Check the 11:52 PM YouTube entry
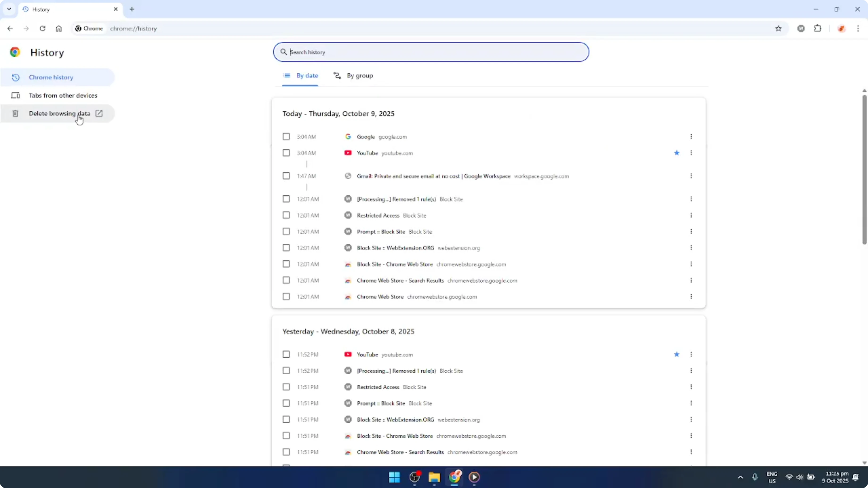The width and height of the screenshot is (868, 488). click(x=286, y=354)
